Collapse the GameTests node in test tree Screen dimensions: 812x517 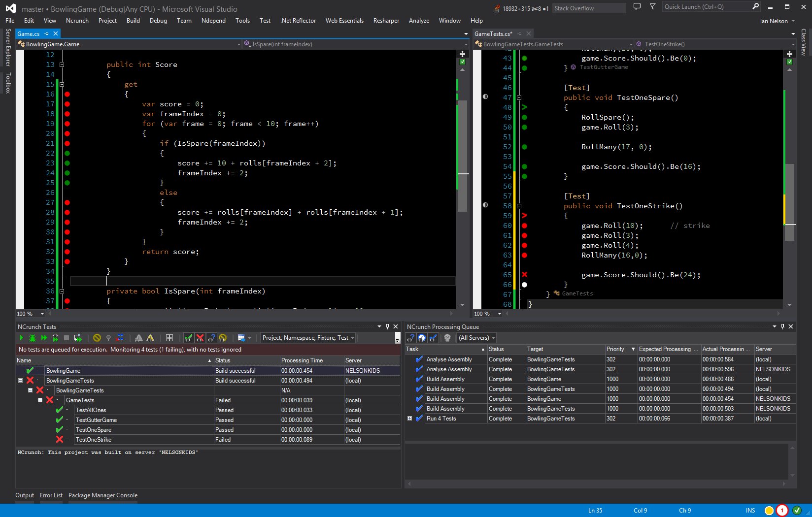click(x=40, y=400)
